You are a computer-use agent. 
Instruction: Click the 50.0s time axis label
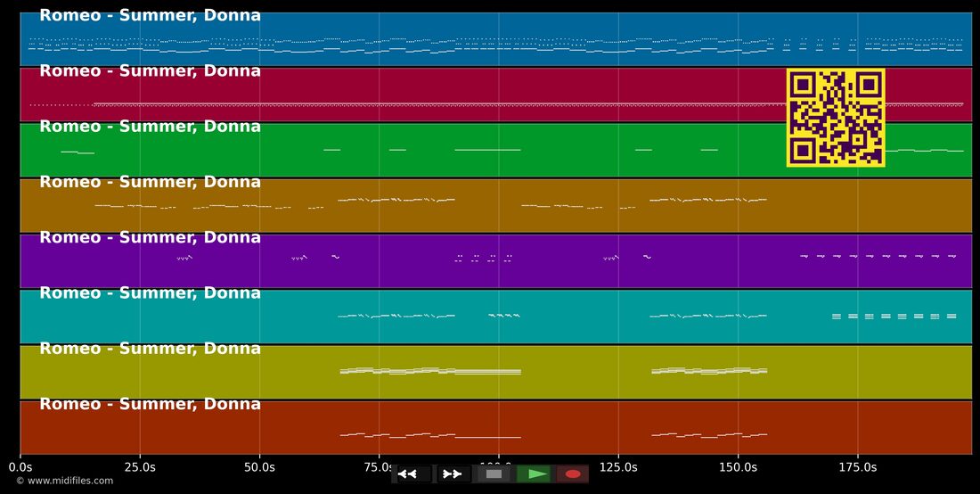(x=259, y=467)
